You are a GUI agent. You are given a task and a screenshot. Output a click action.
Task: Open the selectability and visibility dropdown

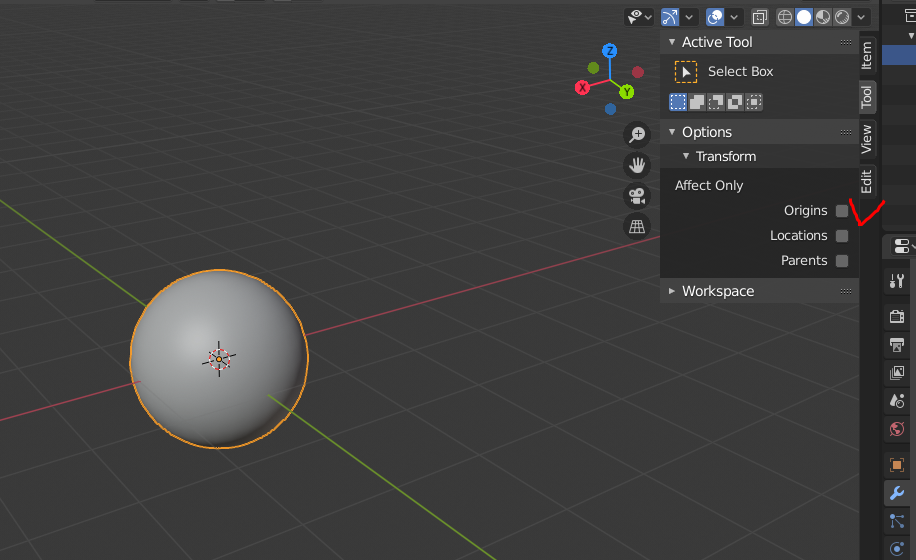click(x=639, y=18)
